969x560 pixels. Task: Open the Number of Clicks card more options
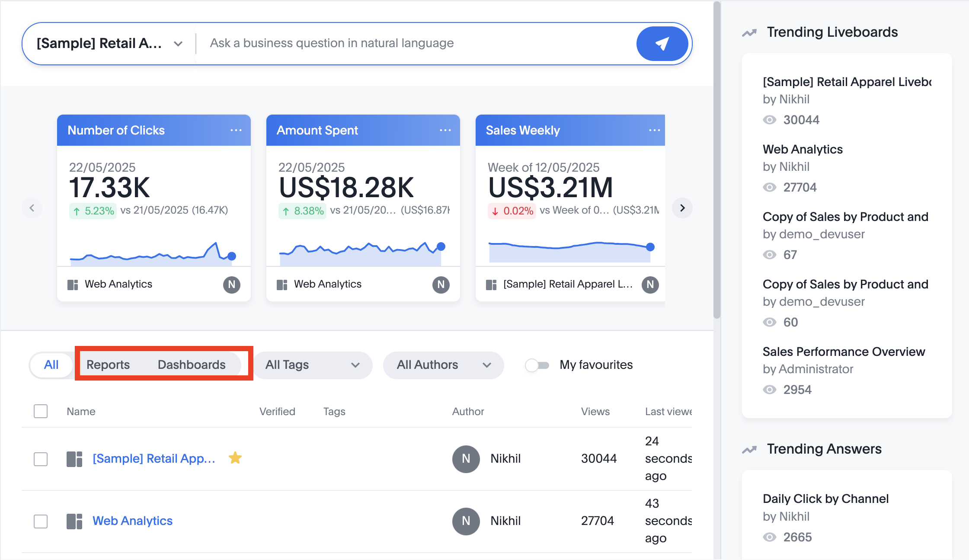(x=236, y=130)
